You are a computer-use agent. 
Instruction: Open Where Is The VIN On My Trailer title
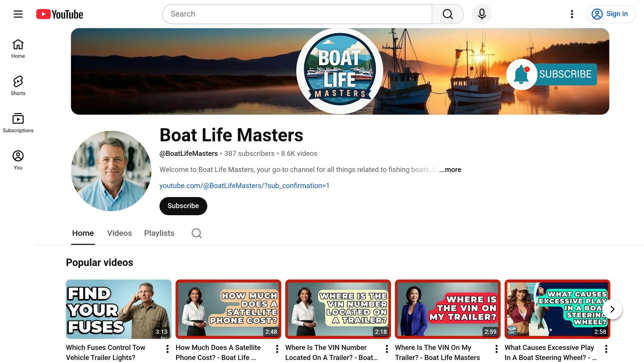437,353
